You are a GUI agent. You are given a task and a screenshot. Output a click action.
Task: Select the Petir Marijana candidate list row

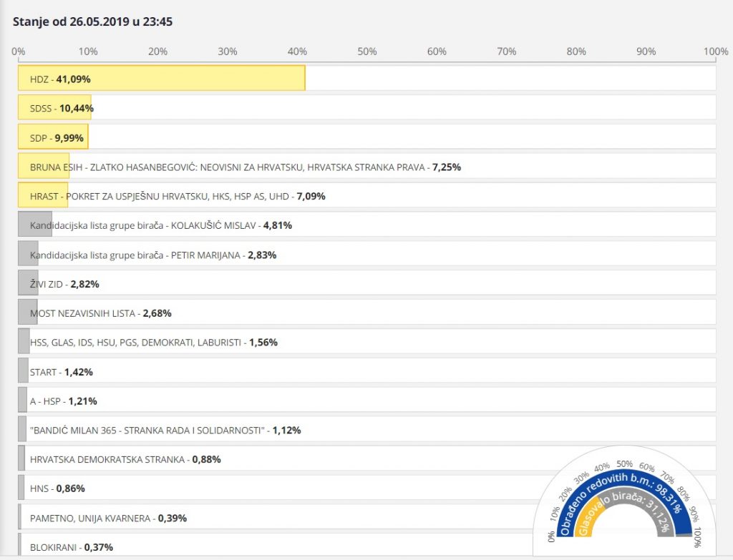click(x=367, y=254)
